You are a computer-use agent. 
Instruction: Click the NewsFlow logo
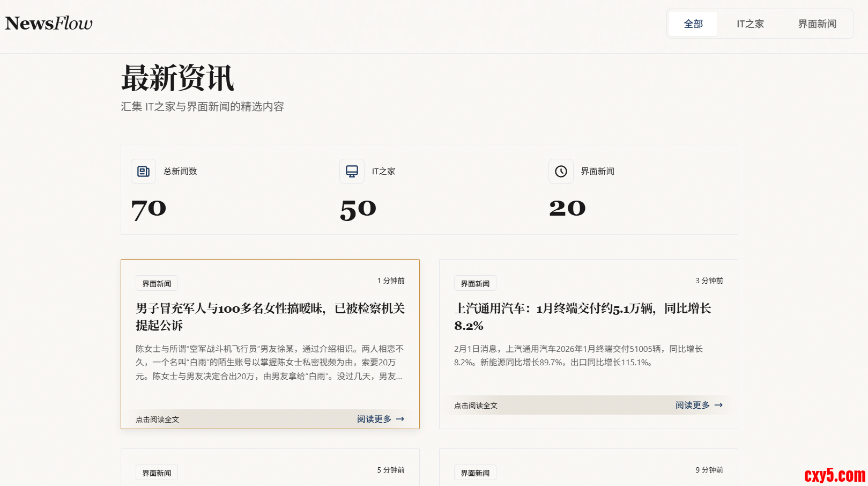pyautogui.click(x=49, y=24)
